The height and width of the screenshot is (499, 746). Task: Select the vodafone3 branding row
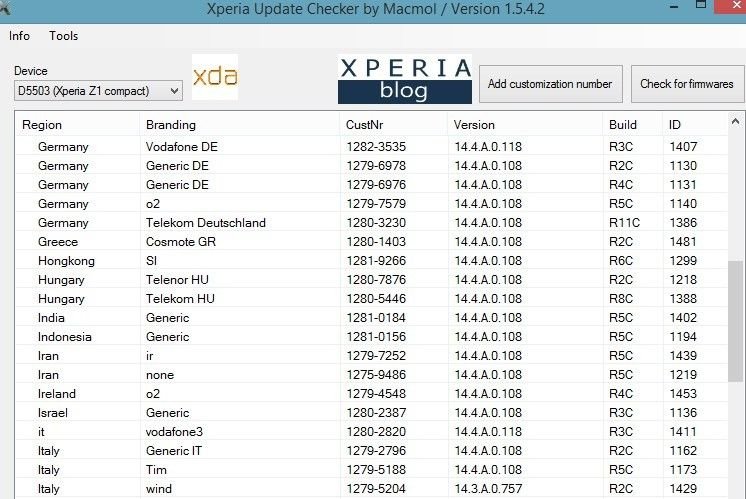(372, 432)
